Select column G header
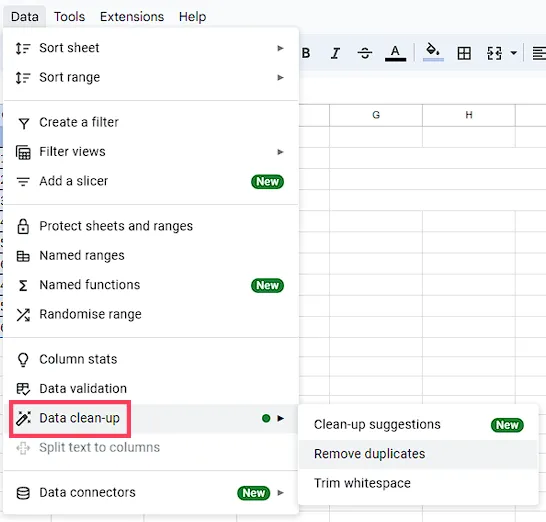The height and width of the screenshot is (522, 546). click(x=376, y=115)
